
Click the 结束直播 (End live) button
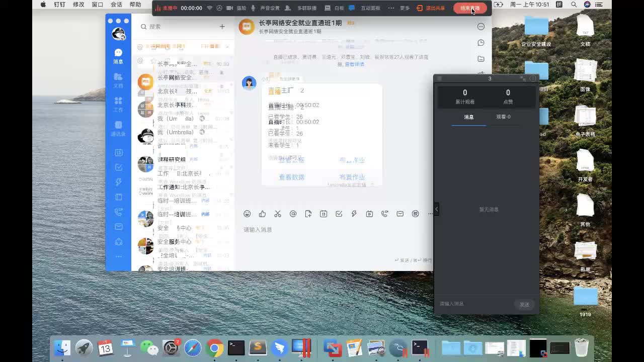tap(470, 8)
